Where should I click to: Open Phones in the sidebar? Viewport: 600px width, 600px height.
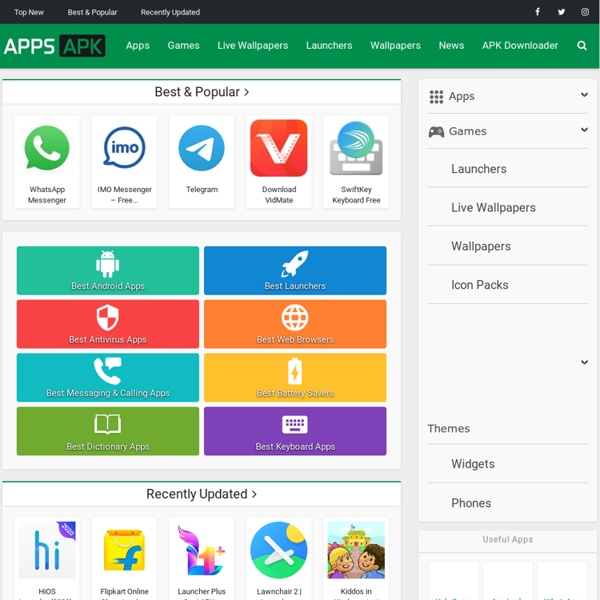tap(471, 503)
